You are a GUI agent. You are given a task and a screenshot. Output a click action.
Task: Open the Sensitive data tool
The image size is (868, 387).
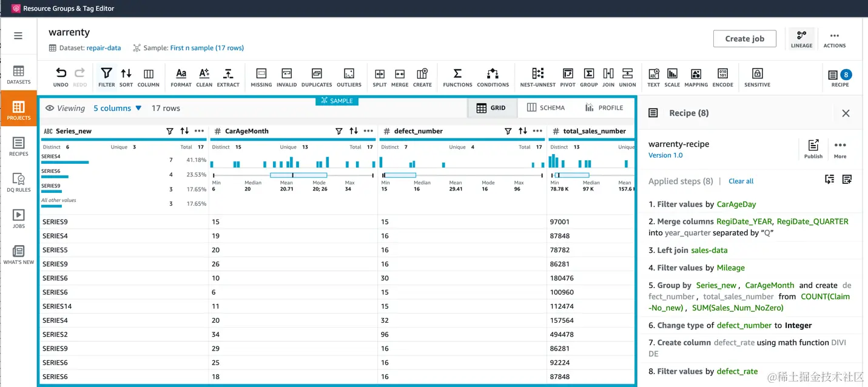pos(757,77)
